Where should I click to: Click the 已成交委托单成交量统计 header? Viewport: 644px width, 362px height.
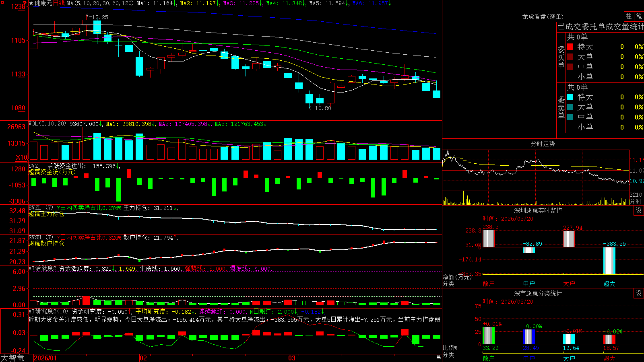[601, 27]
